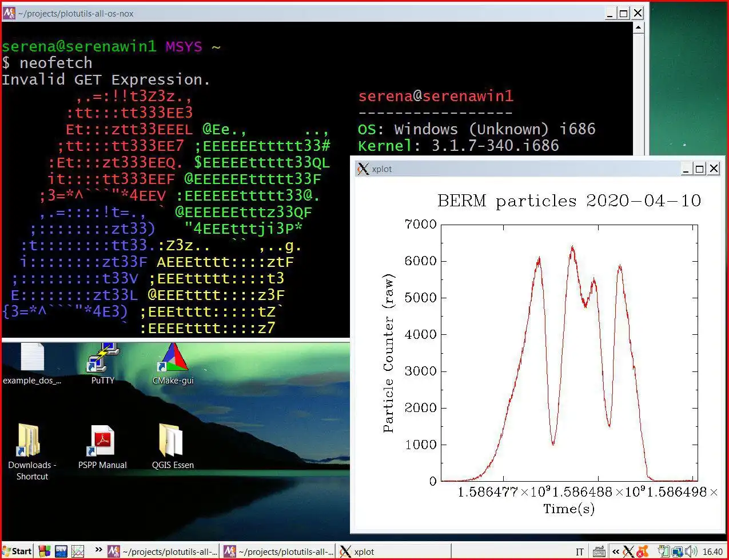Click the 16.40 taskbar clock

click(x=712, y=552)
